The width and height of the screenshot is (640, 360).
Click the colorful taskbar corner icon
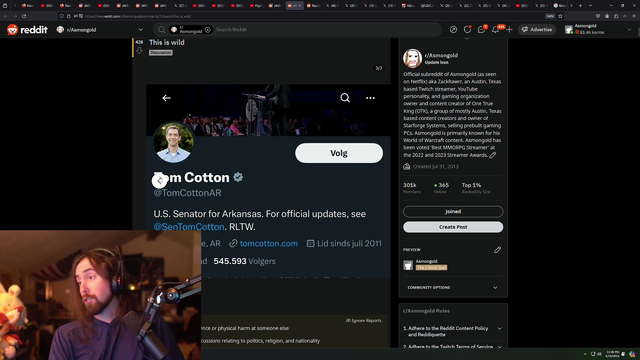632,354
